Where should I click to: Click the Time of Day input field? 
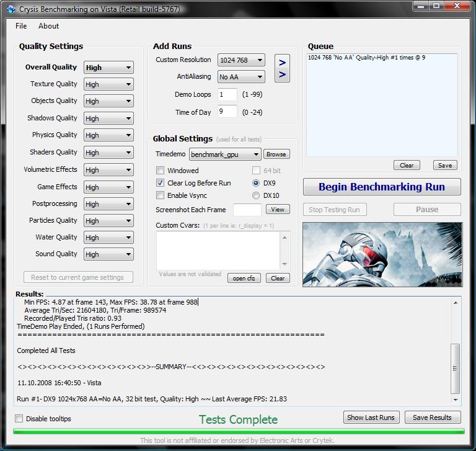[x=227, y=112]
